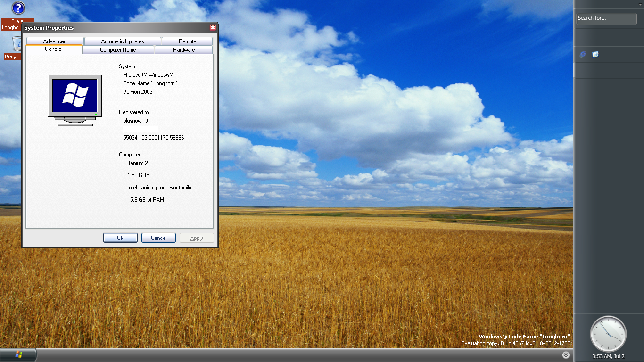Image resolution: width=644 pixels, height=362 pixels.
Task: Click the registered name blusnowkitty
Action: click(x=137, y=121)
